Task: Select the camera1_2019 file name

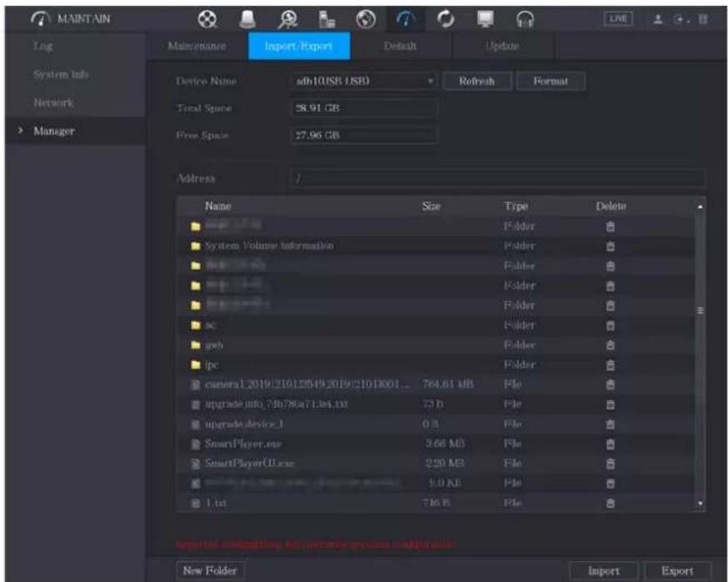Action: pos(307,384)
